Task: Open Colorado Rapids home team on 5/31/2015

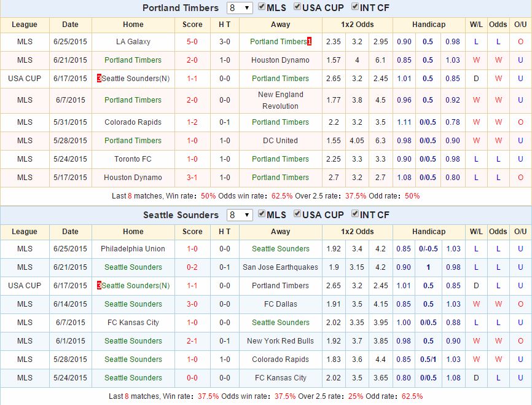Action: tap(133, 122)
